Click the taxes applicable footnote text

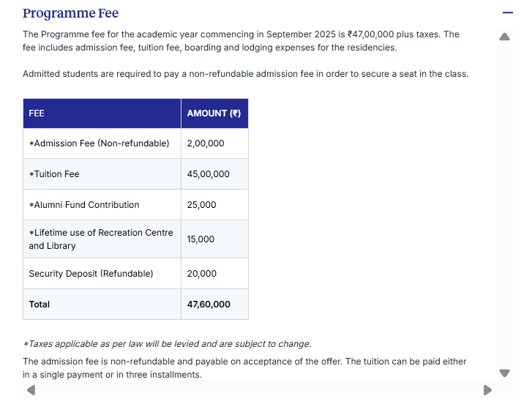pos(167,344)
